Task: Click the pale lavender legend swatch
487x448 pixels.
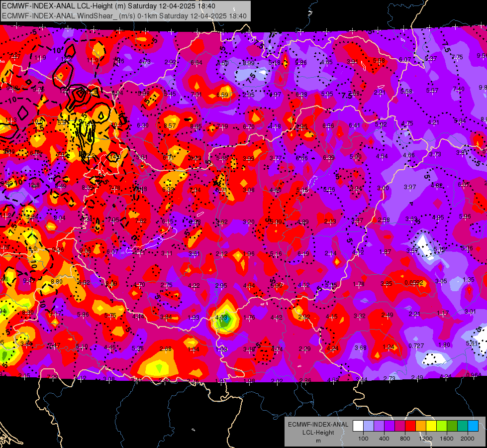Action: coord(368,426)
